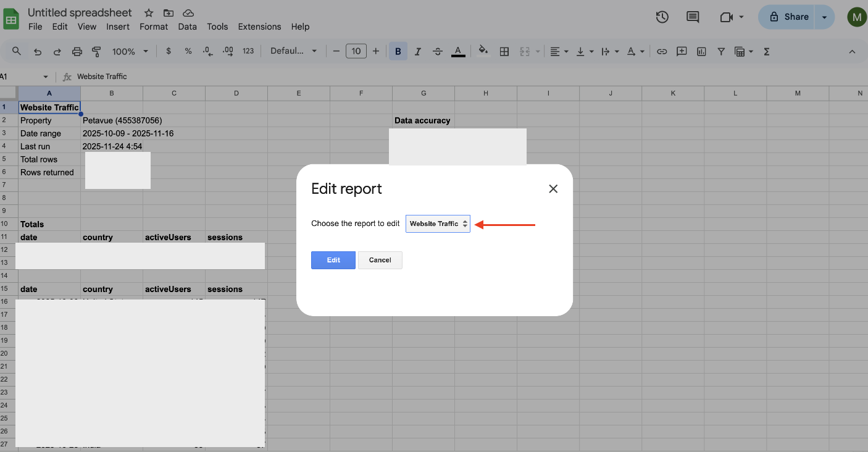Click the insert chart icon
Screen dimensions: 868x452
click(701, 51)
